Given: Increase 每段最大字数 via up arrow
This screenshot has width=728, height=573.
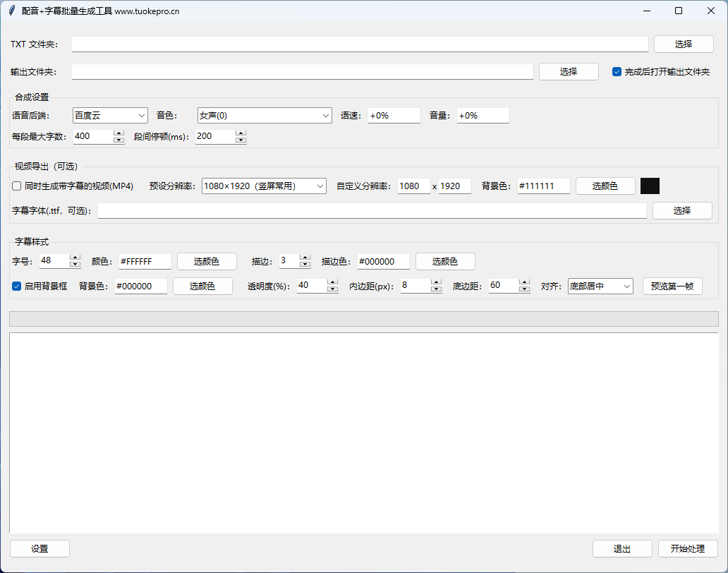Looking at the screenshot, I should point(119,133).
